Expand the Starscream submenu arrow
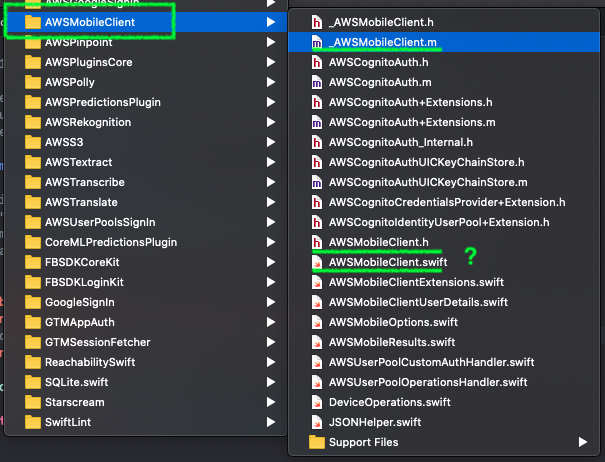 pos(271,402)
